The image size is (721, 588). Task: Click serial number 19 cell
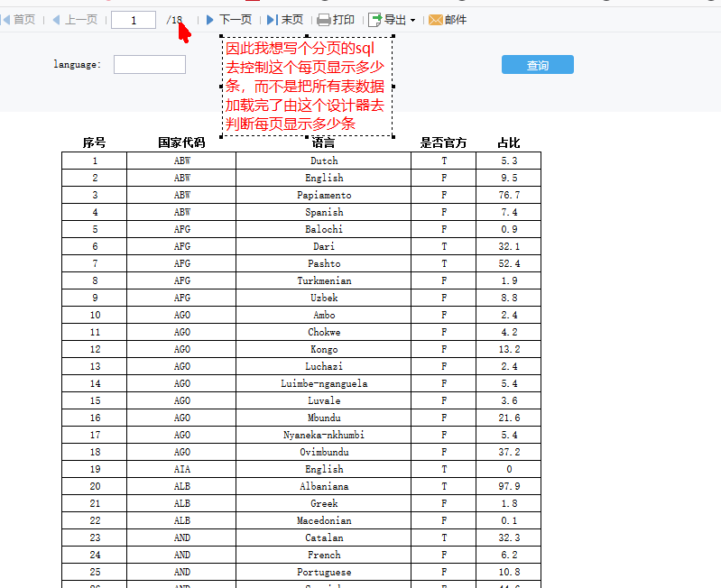coord(95,470)
